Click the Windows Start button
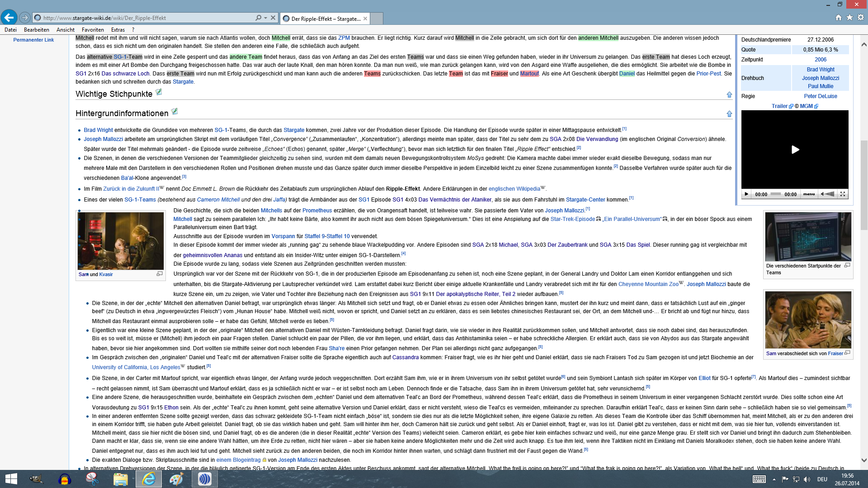Image resolution: width=868 pixels, height=488 pixels. click(11, 479)
